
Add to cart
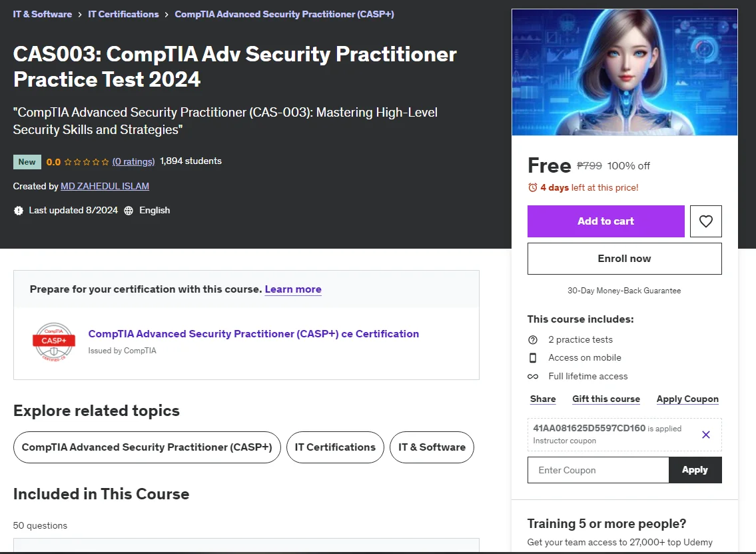point(605,221)
